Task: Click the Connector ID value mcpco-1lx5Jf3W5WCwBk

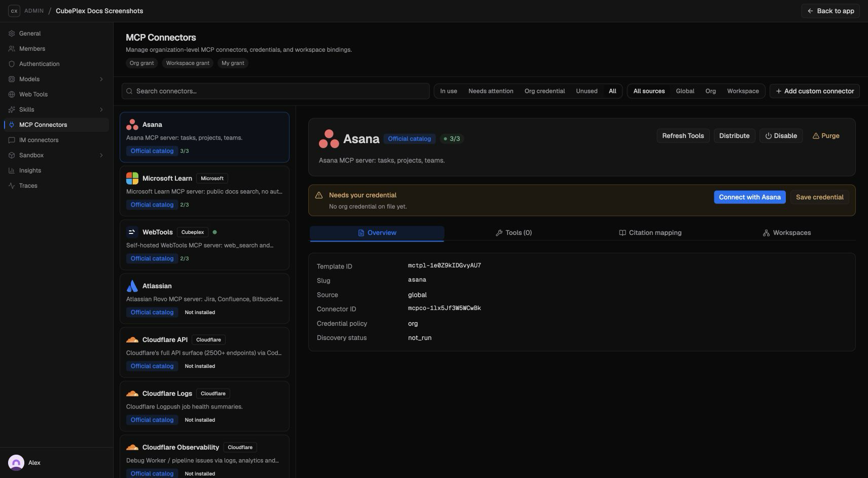Action: point(444,309)
